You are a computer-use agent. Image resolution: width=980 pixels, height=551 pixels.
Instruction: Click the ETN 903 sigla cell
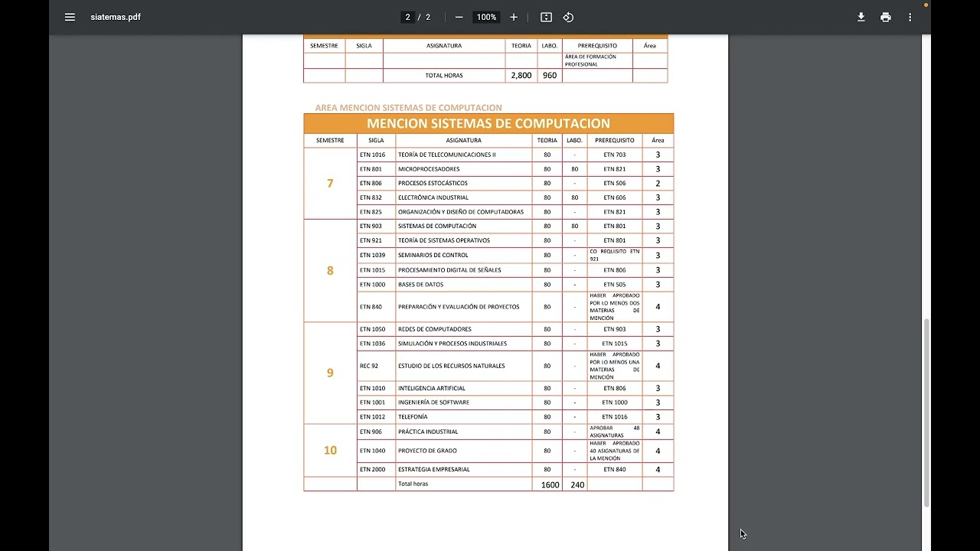(376, 227)
